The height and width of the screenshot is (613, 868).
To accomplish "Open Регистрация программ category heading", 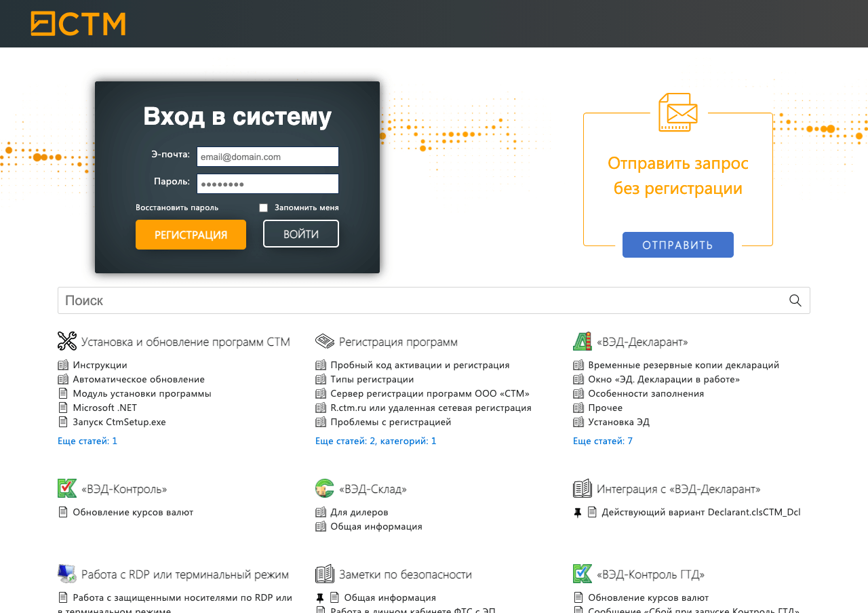I will [x=398, y=342].
